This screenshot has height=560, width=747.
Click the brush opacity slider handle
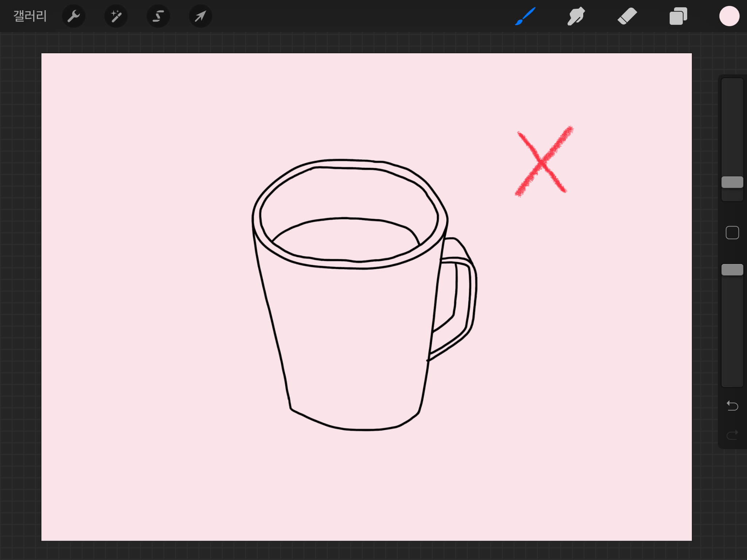pos(732,270)
